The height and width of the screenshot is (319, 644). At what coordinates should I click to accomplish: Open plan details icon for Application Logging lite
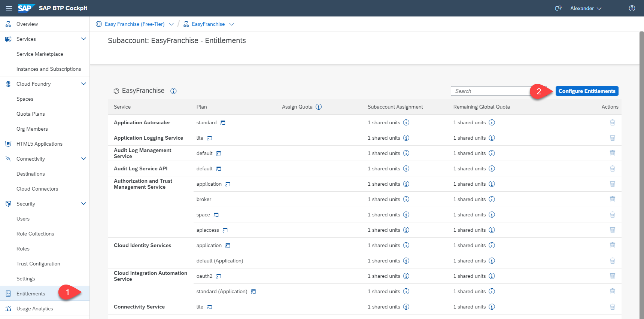(210, 138)
